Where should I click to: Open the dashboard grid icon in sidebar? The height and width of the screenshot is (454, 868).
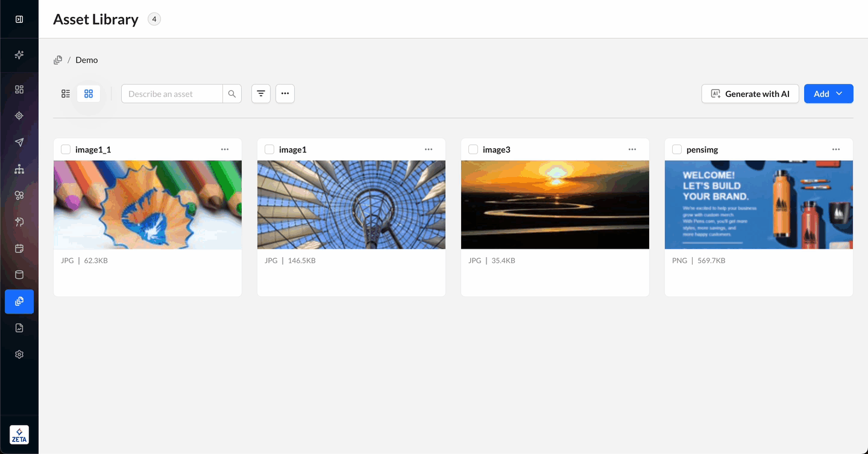point(19,89)
